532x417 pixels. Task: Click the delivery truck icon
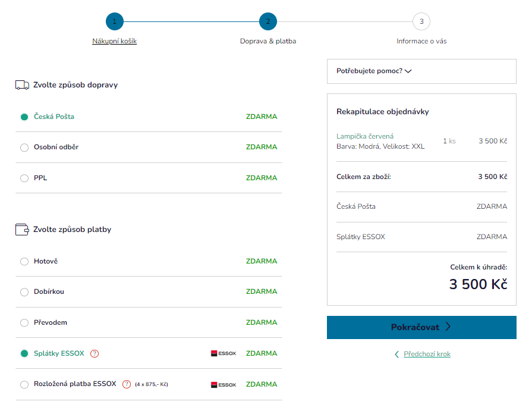pos(22,85)
